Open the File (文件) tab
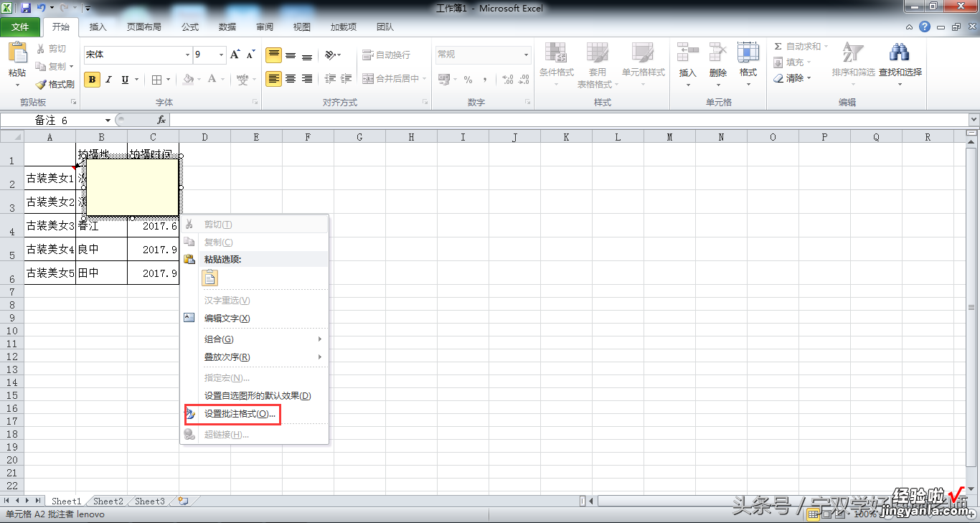Screen dimensions: 980x523 pos(21,27)
